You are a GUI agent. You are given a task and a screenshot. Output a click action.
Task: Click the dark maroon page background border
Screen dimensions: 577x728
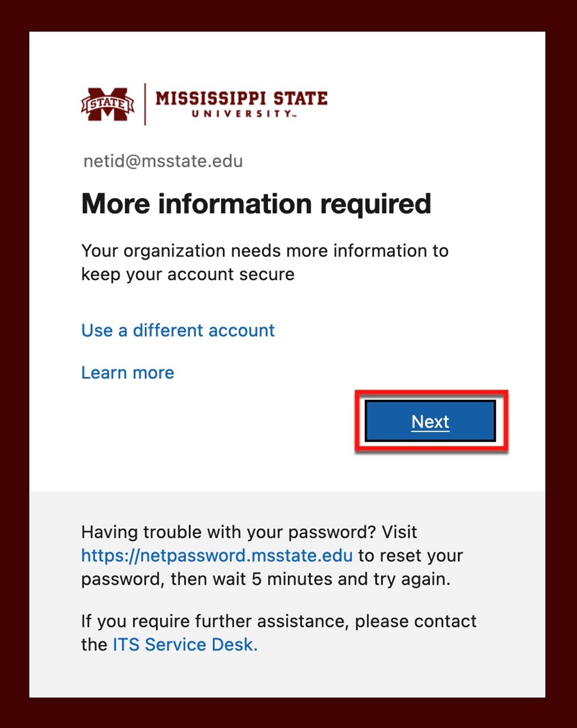coord(14,364)
